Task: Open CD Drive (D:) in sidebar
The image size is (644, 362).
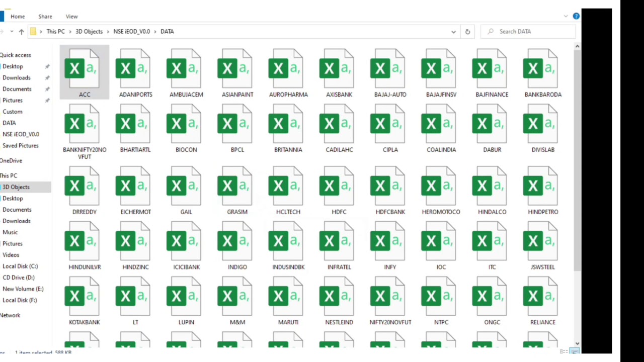Action: [19, 278]
